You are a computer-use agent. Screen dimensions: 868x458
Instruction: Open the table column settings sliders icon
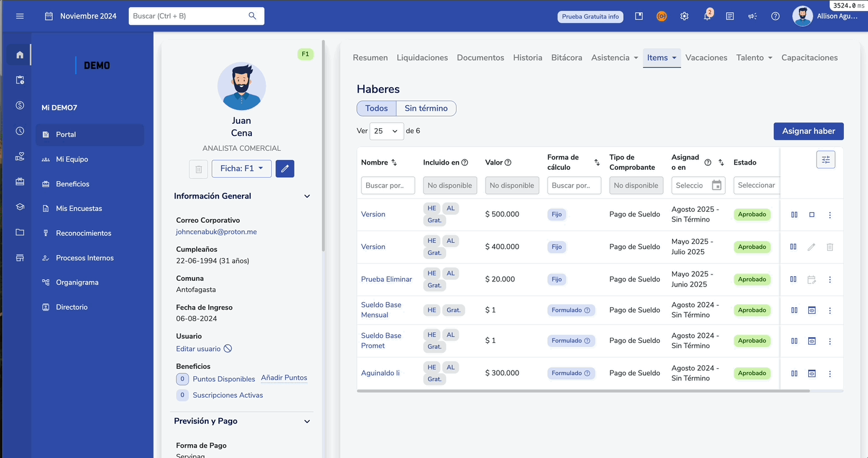(825, 160)
